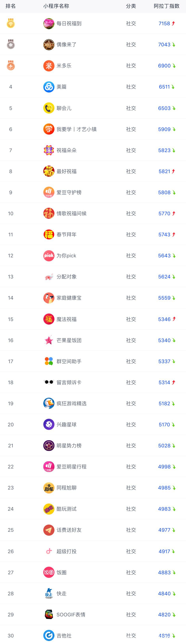Open the yellow 聊会儿 phone icon
This screenshot has height=644, width=186.
point(49,108)
